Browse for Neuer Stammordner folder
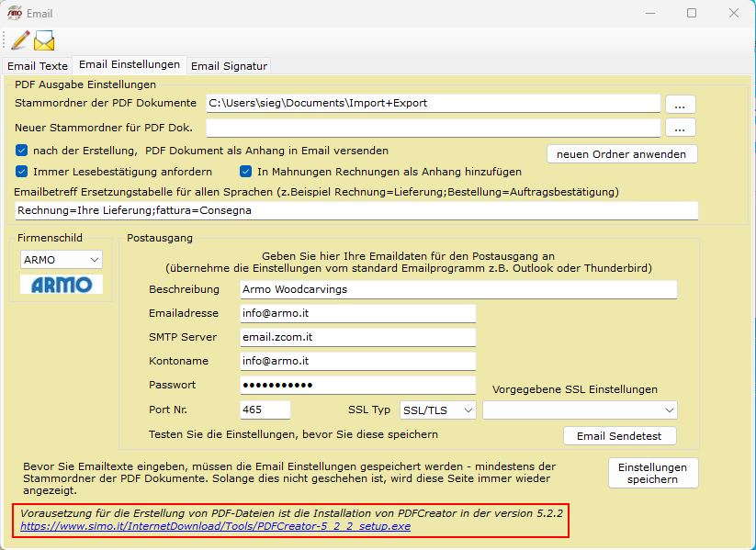 (680, 127)
